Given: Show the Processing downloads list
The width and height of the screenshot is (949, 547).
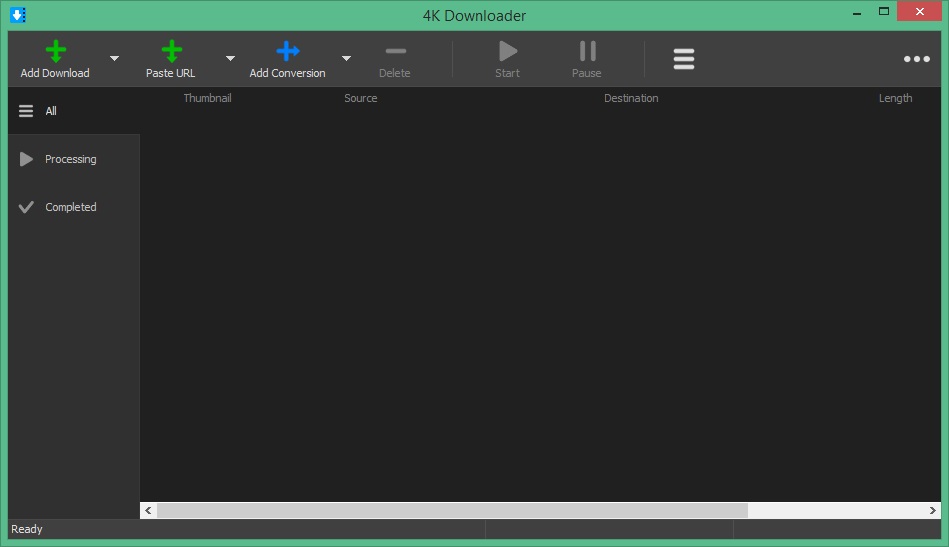Looking at the screenshot, I should tap(74, 159).
